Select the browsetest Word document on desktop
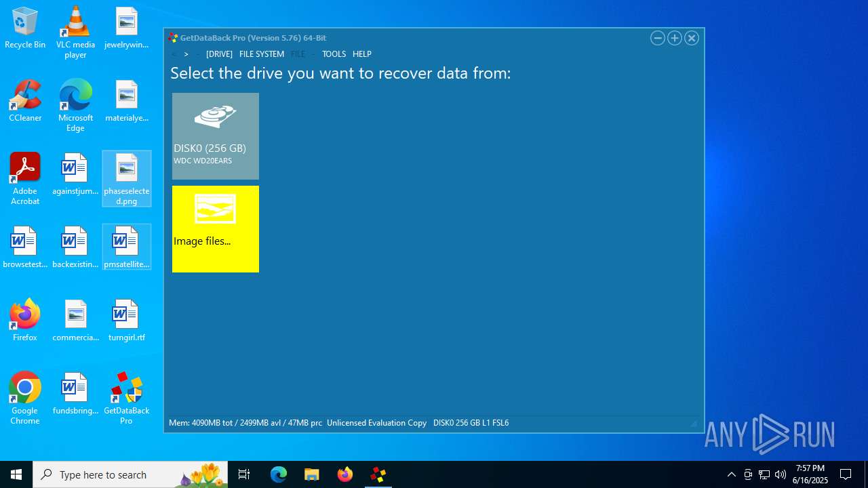Image resolution: width=868 pixels, height=488 pixels. click(x=25, y=247)
